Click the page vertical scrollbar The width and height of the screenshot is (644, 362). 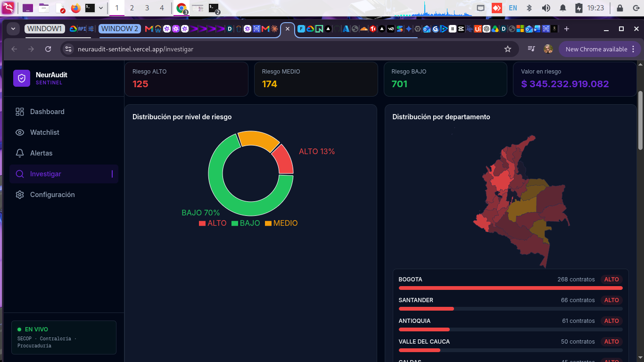pyautogui.click(x=640, y=121)
